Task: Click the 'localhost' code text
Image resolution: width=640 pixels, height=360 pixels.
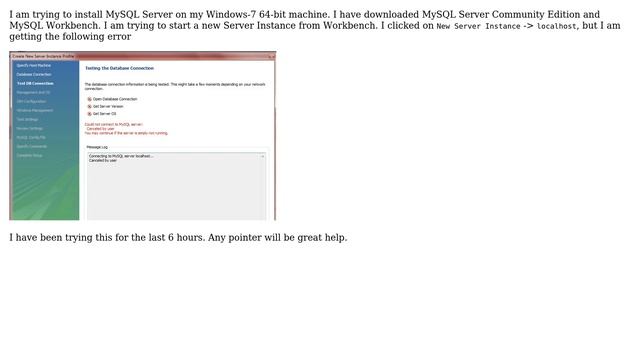Action: coord(557,26)
